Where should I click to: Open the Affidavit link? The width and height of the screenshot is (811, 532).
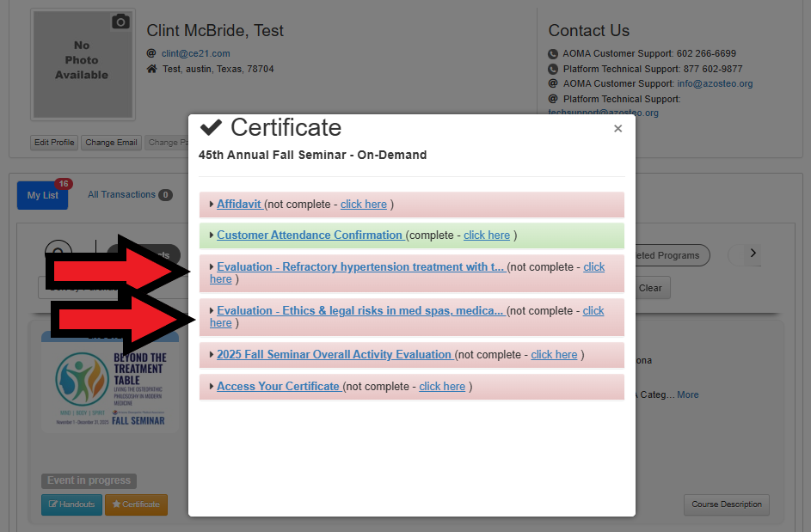239,205
